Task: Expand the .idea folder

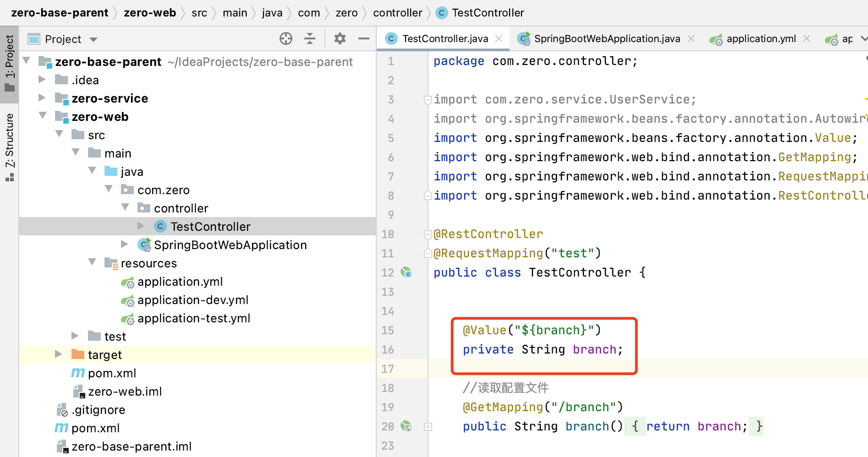Action: (x=42, y=79)
